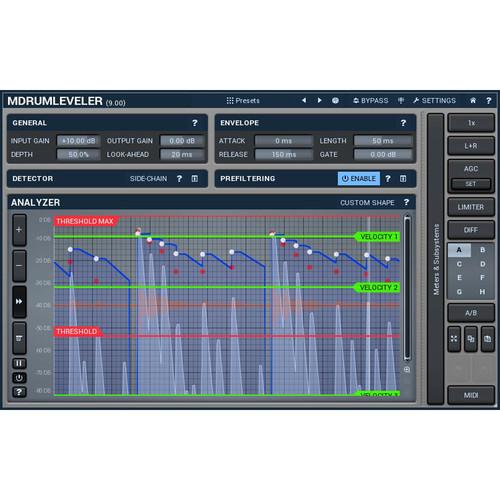Click the LOOK-AHEAD value field

(182, 155)
